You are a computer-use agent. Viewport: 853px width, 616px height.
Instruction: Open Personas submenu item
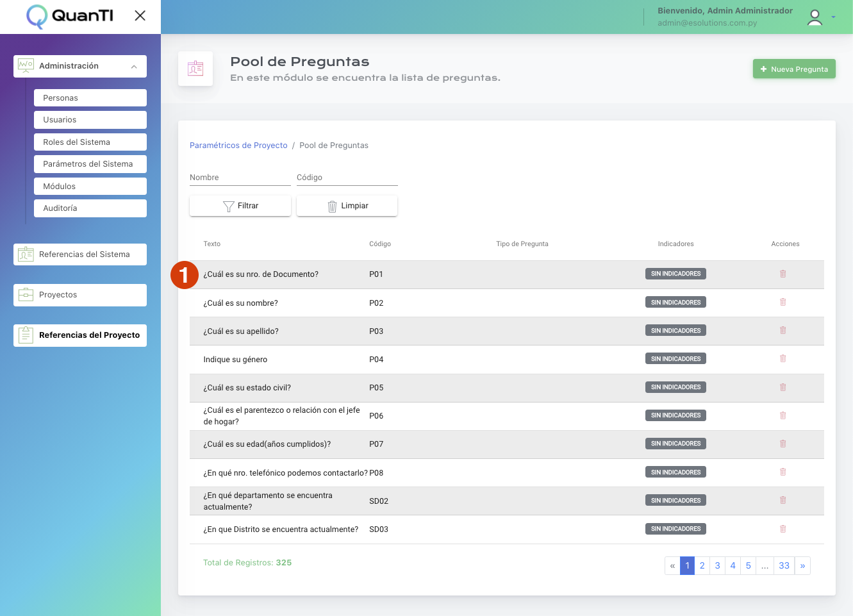click(x=90, y=98)
